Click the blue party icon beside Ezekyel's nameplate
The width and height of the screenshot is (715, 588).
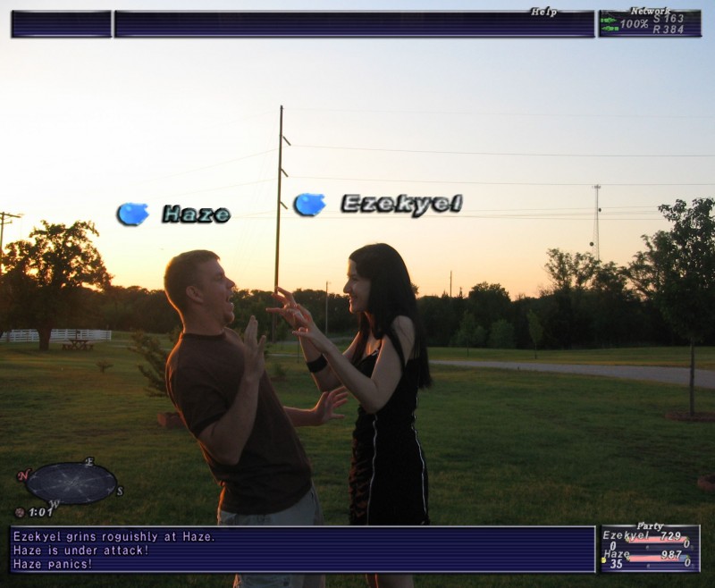coord(309,205)
